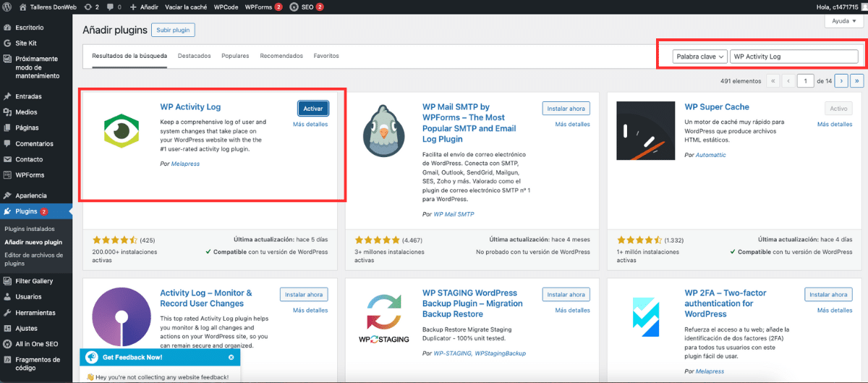868x383 pixels.
Task: Jump to the last results page
Action: click(857, 81)
